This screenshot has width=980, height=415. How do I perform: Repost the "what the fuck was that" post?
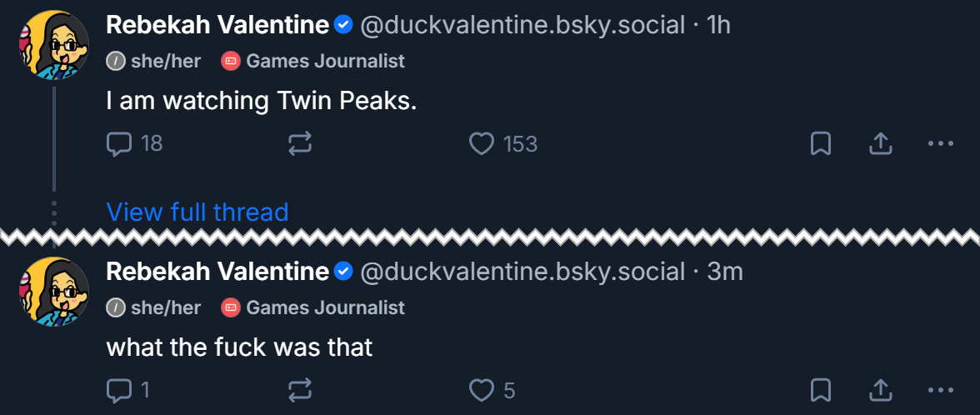pos(300,390)
